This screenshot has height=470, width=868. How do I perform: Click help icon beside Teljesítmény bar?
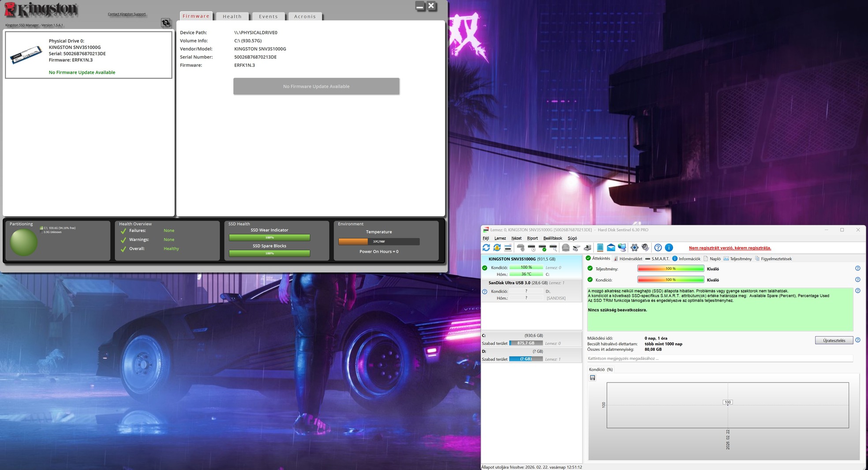pyautogui.click(x=857, y=268)
